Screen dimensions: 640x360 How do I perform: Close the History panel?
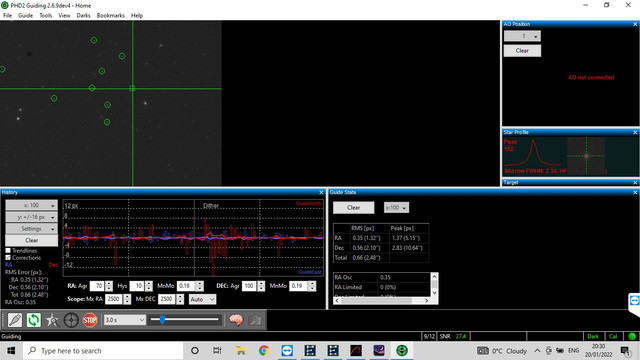point(321,192)
